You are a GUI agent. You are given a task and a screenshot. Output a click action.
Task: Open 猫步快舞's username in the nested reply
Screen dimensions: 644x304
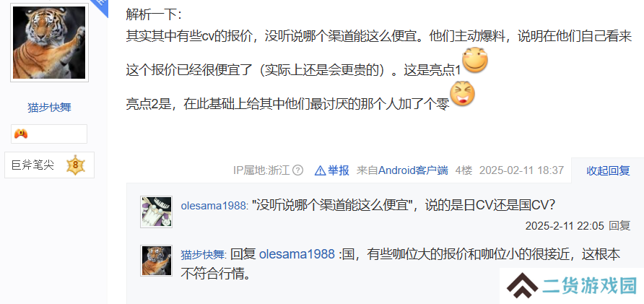coord(202,255)
